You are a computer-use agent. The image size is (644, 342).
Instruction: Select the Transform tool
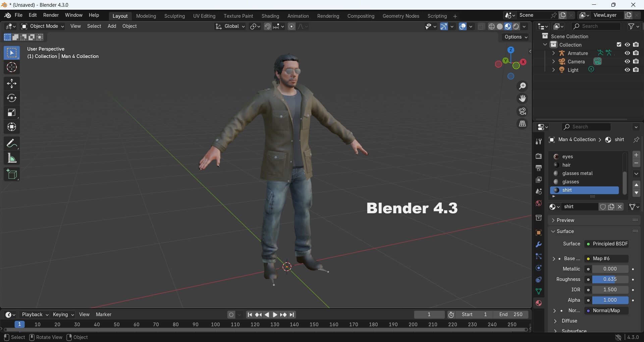[x=12, y=127]
